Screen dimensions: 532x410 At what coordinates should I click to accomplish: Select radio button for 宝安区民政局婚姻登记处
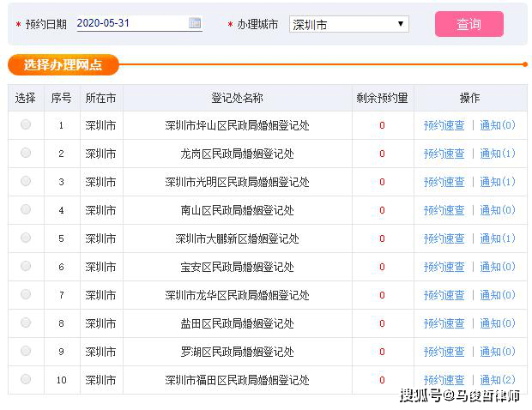(26, 266)
